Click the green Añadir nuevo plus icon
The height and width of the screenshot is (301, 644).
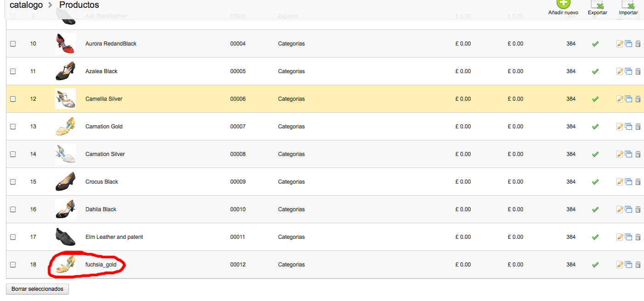563,3
